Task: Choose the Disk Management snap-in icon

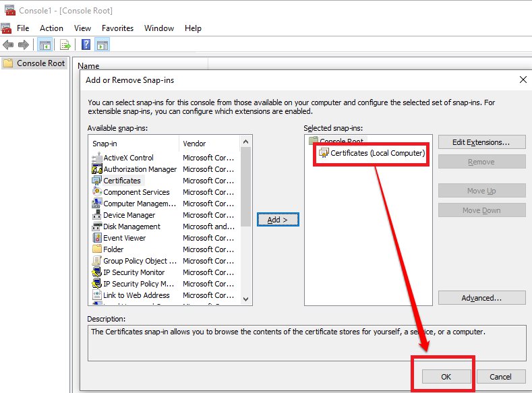Action: click(x=97, y=226)
